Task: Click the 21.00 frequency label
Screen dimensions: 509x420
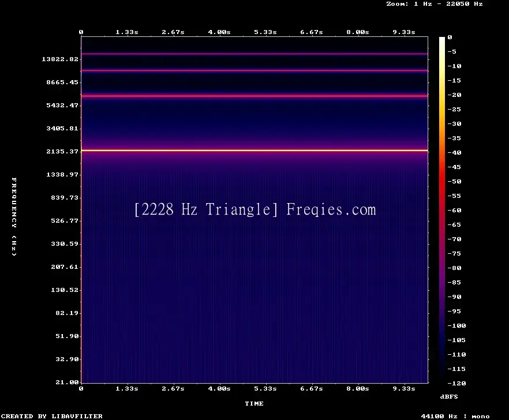Action: [67, 382]
